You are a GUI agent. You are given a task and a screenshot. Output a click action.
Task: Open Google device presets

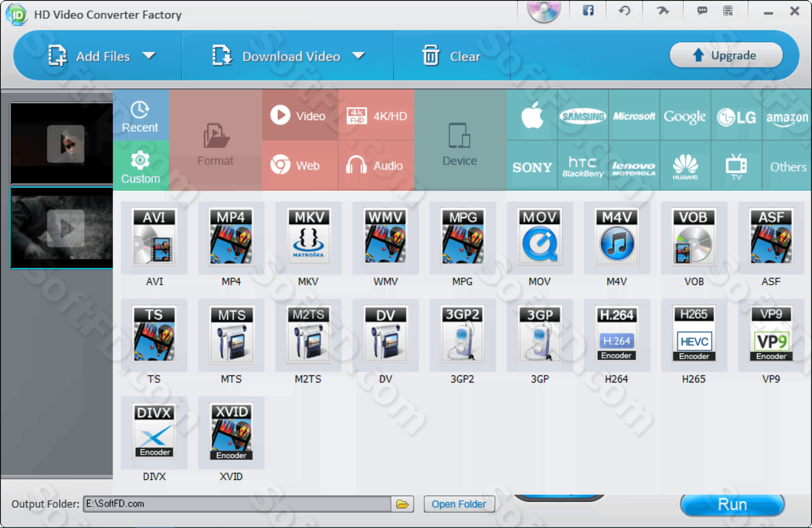(x=685, y=116)
